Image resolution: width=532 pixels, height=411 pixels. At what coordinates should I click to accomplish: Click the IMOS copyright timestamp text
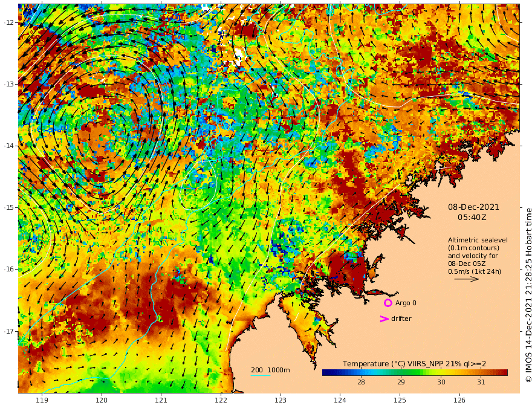coord(528,296)
